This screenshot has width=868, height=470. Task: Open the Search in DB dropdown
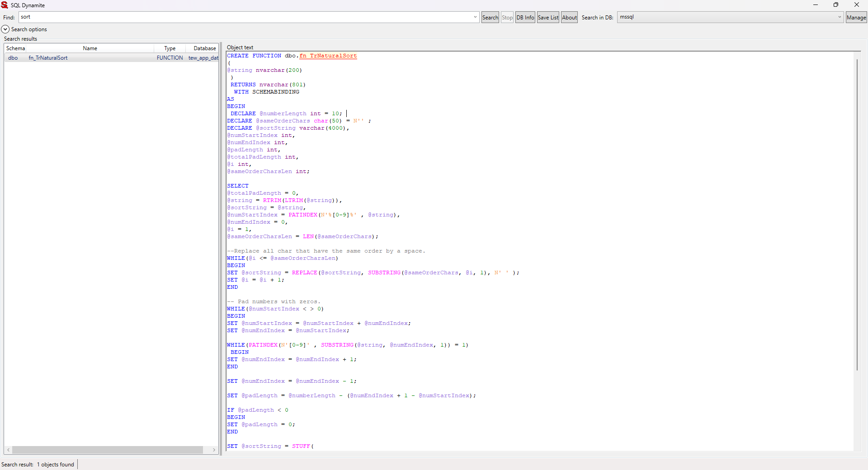coord(840,17)
